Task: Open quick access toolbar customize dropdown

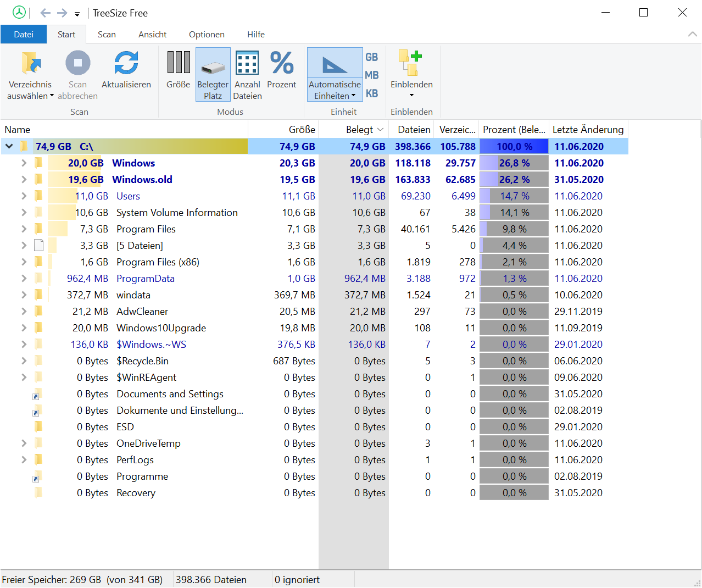Action: tap(77, 14)
